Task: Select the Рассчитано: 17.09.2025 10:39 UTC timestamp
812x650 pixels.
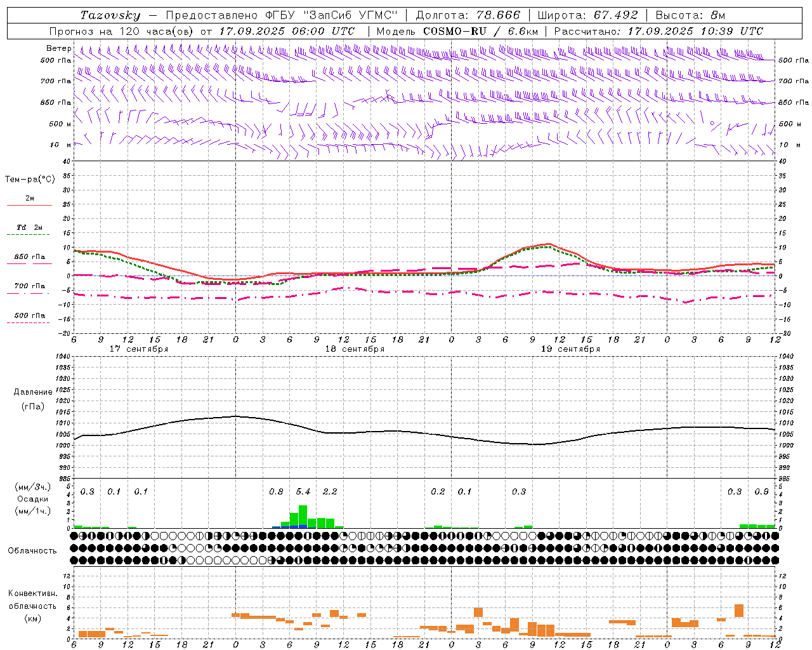Action: 658,31
